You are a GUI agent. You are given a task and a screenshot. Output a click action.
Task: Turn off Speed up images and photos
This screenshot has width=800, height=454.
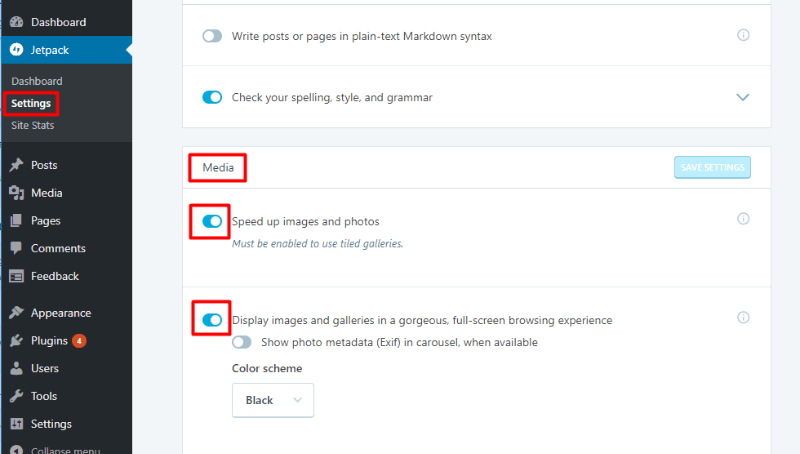(212, 221)
